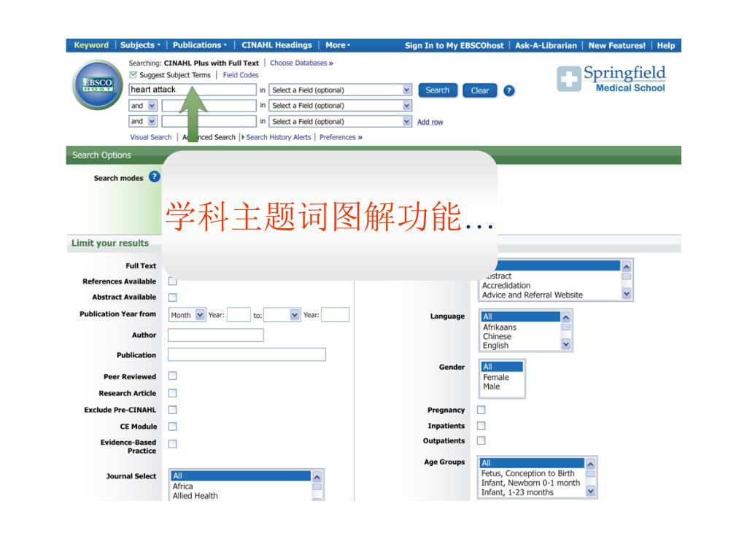Select Afrikaans in the Language list

(499, 327)
